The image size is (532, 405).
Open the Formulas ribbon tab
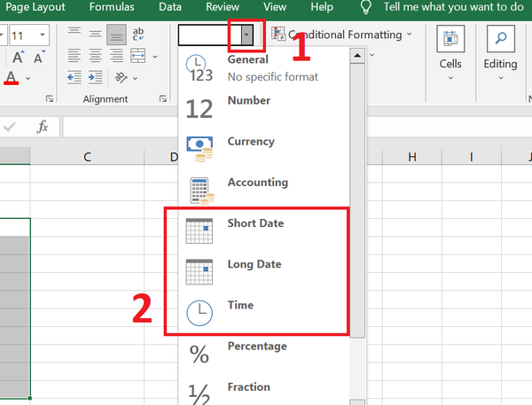click(112, 7)
